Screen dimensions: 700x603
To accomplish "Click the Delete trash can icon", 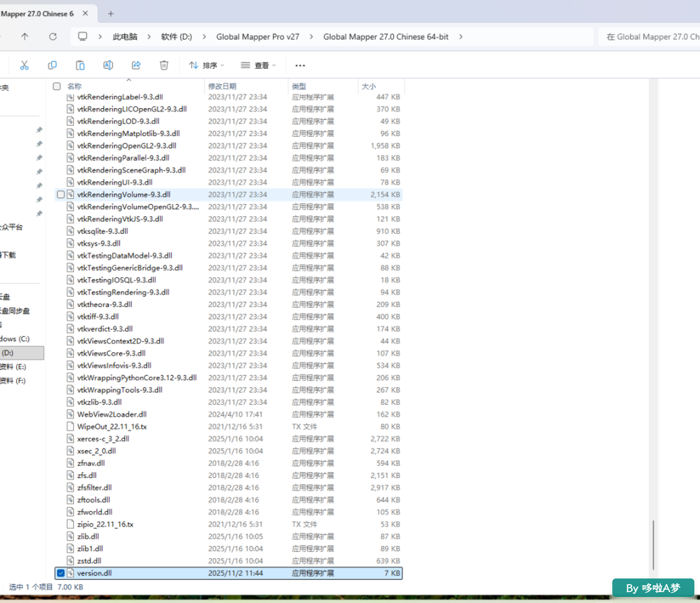I will pyautogui.click(x=164, y=65).
